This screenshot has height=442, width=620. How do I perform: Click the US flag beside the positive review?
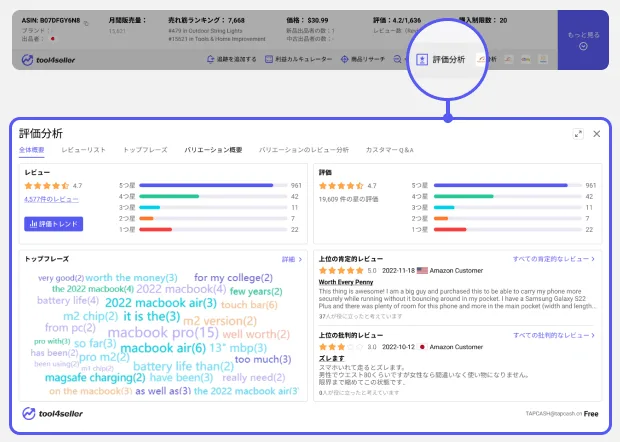422,270
